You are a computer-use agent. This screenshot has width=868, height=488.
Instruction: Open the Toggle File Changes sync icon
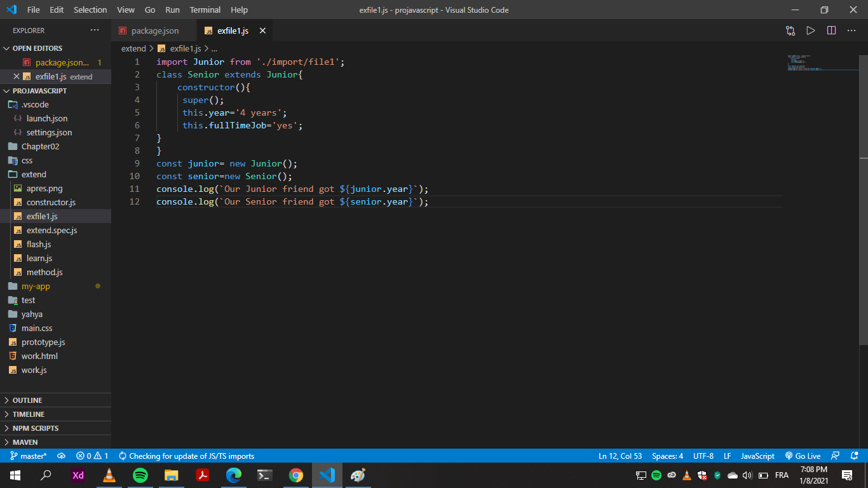790,30
